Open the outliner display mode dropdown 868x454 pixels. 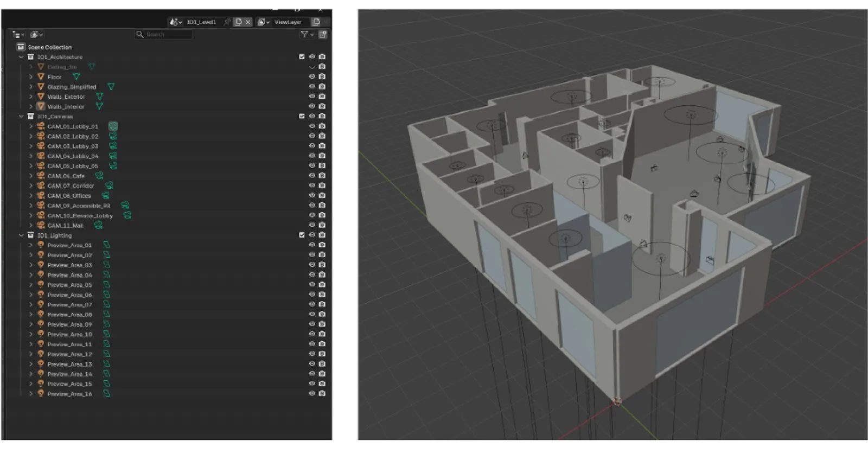pos(37,34)
